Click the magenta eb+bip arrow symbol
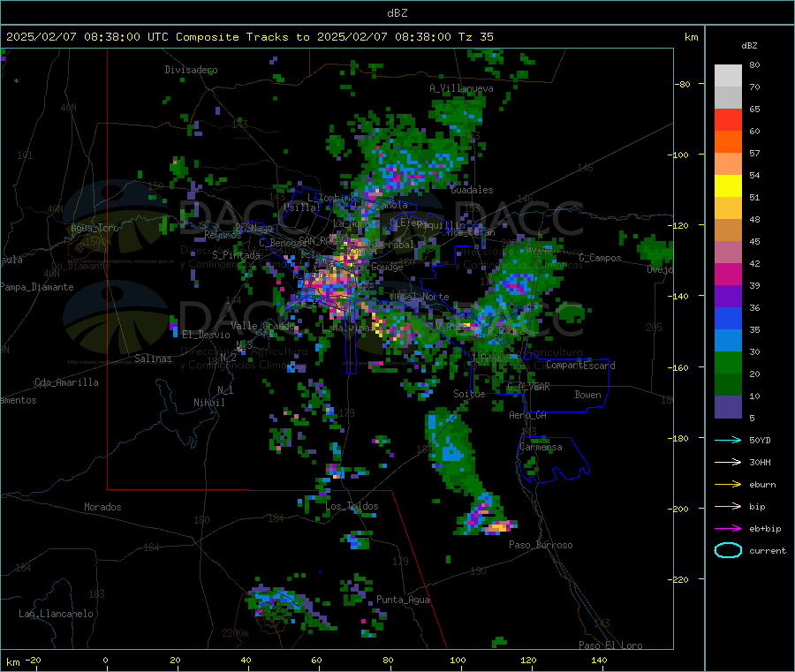This screenshot has height=672, width=795. click(728, 529)
